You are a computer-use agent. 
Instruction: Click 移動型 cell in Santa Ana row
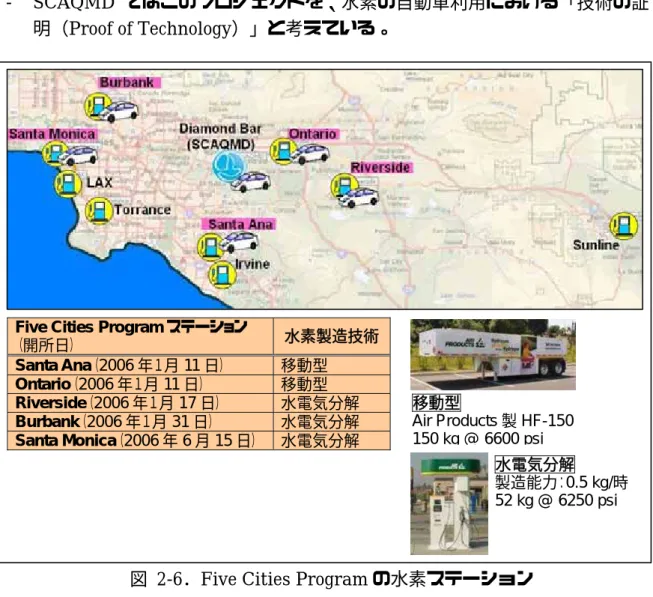pyautogui.click(x=331, y=365)
